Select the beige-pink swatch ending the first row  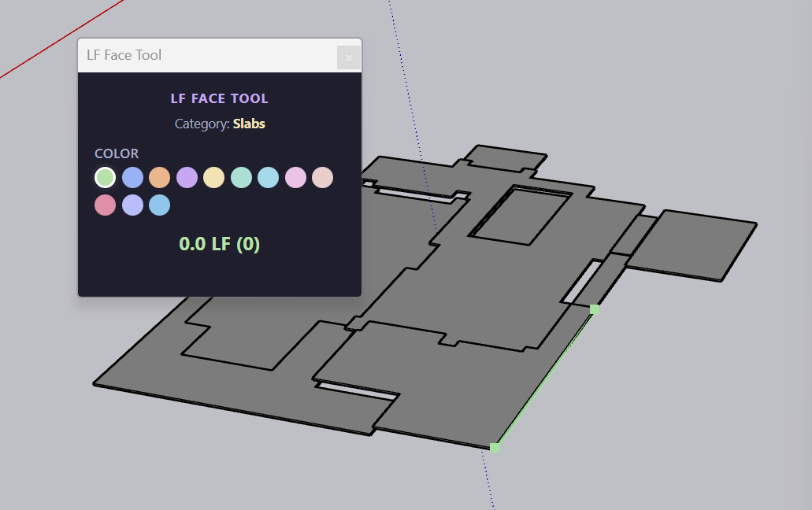322,177
